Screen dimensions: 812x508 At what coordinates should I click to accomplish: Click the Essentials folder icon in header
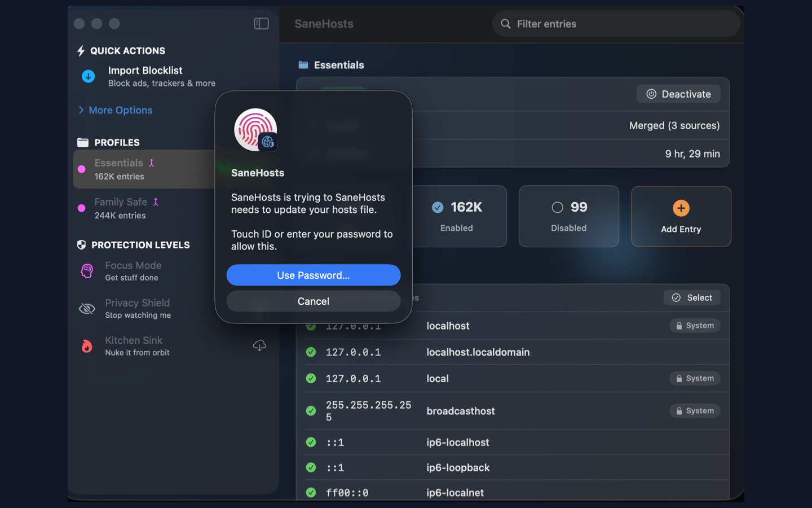pyautogui.click(x=303, y=65)
